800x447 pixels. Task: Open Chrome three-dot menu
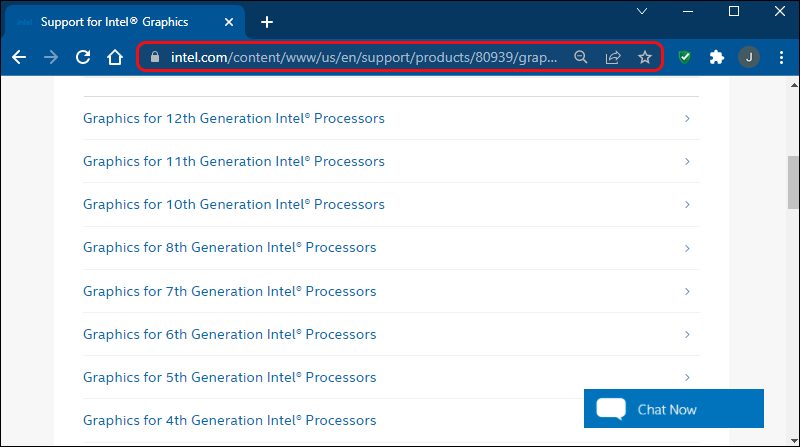point(782,57)
